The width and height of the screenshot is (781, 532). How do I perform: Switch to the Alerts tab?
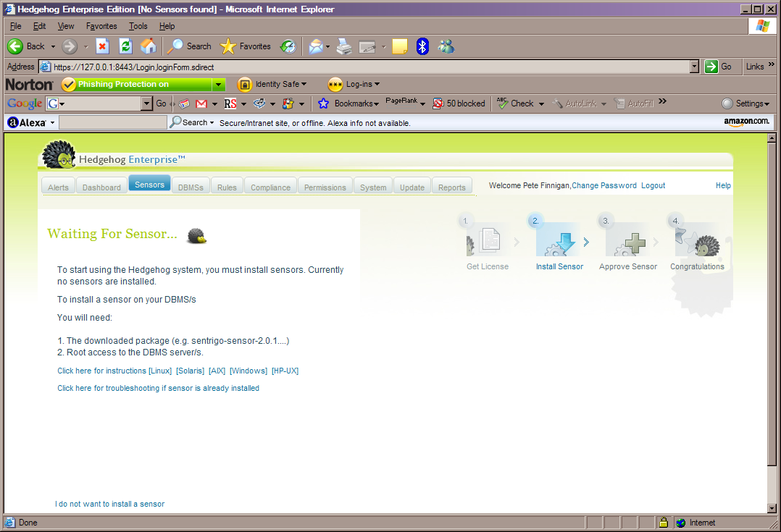[x=58, y=187]
